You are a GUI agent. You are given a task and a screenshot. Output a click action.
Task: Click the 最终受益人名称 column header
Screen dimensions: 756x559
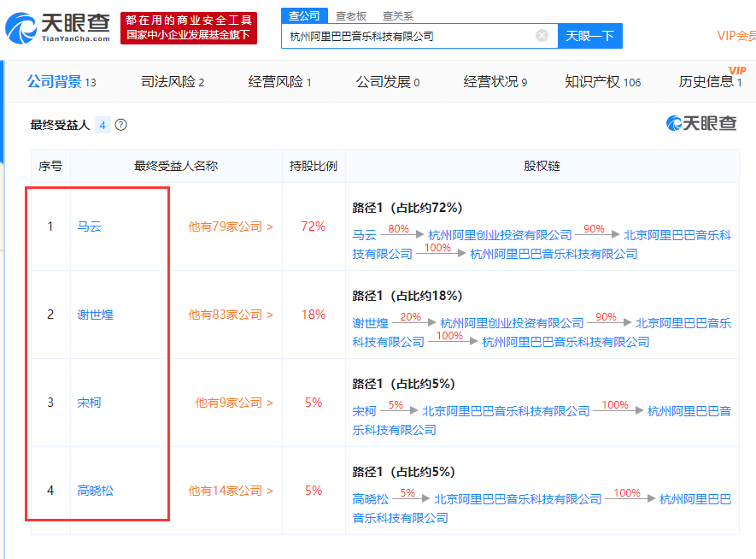[176, 166]
